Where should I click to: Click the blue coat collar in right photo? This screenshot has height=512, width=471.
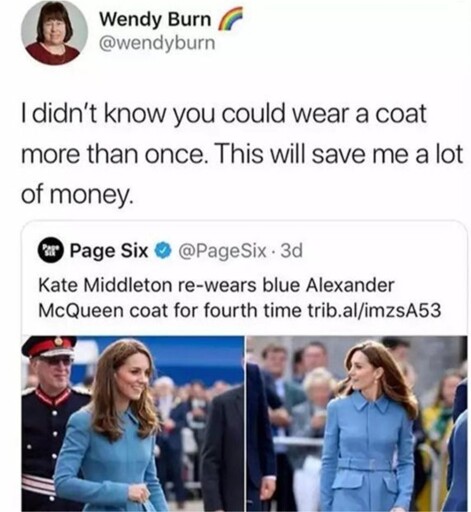pyautogui.click(x=370, y=405)
